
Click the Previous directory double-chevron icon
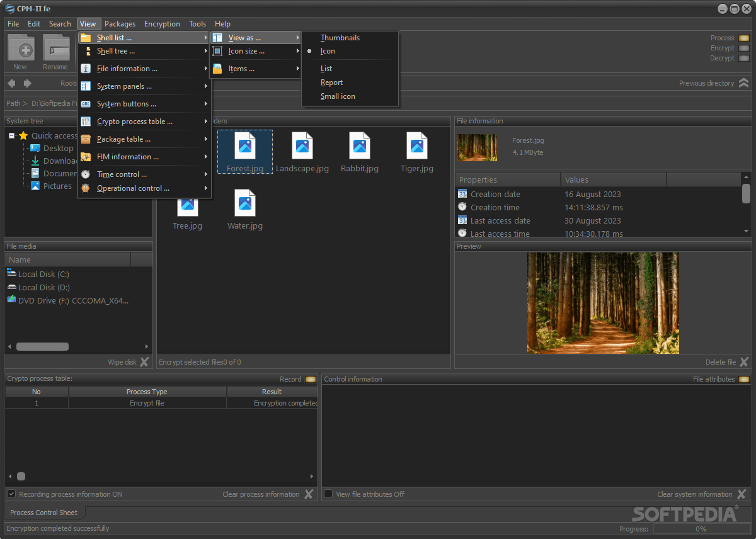tap(744, 83)
